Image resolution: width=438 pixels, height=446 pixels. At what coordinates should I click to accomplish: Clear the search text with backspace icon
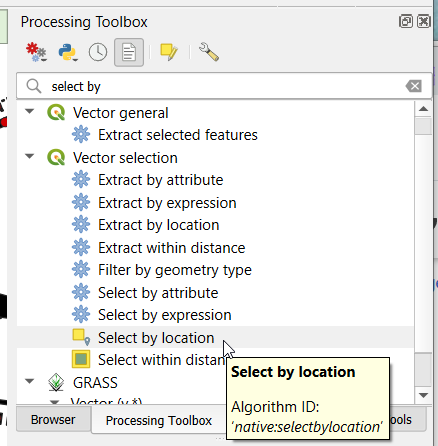click(x=414, y=86)
